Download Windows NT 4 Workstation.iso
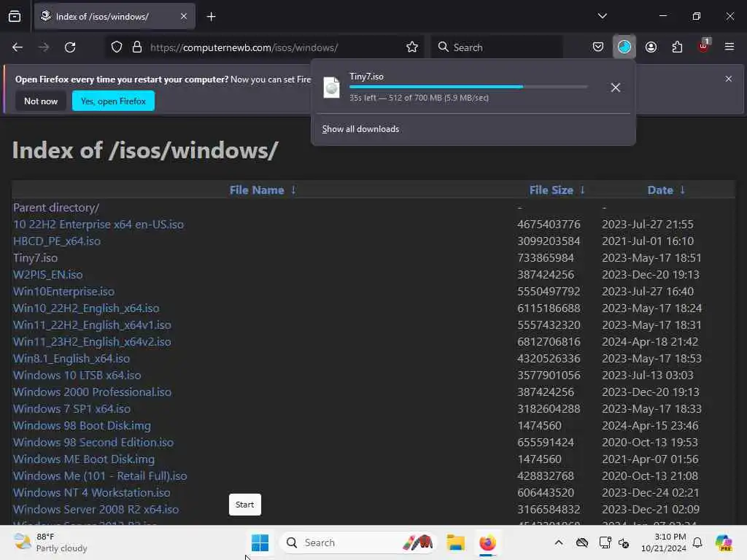The image size is (747, 560). [91, 492]
